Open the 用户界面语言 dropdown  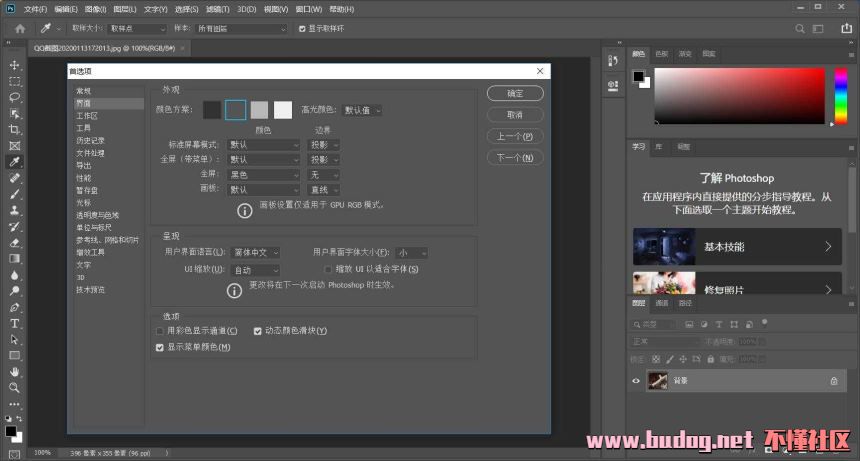256,253
